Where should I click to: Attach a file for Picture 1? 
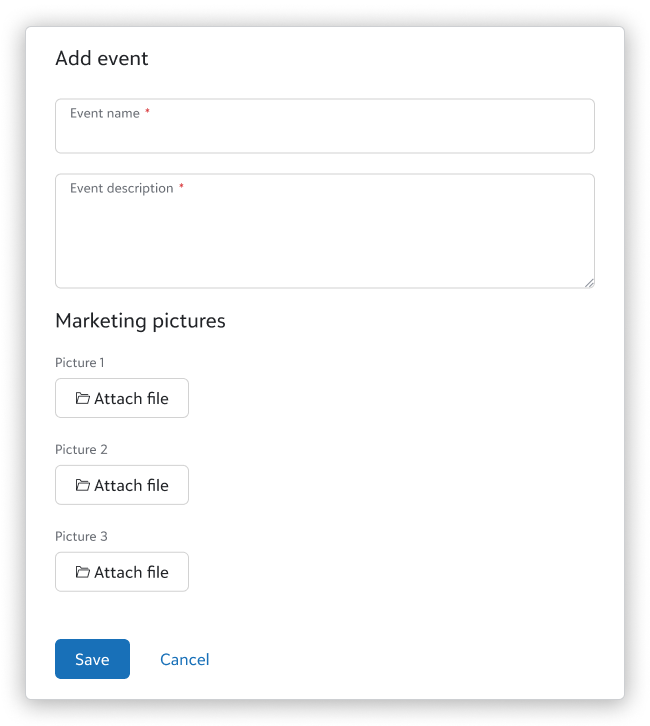click(122, 398)
